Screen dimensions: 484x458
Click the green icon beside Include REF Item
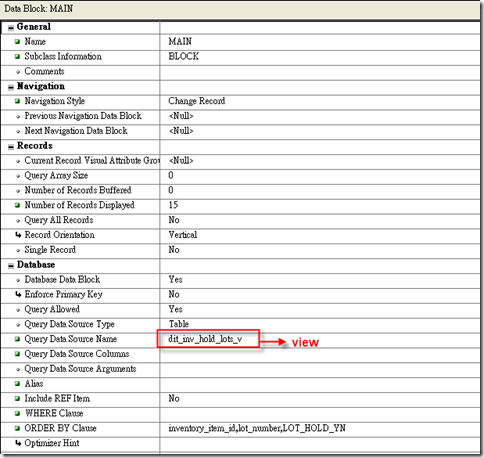(18, 399)
